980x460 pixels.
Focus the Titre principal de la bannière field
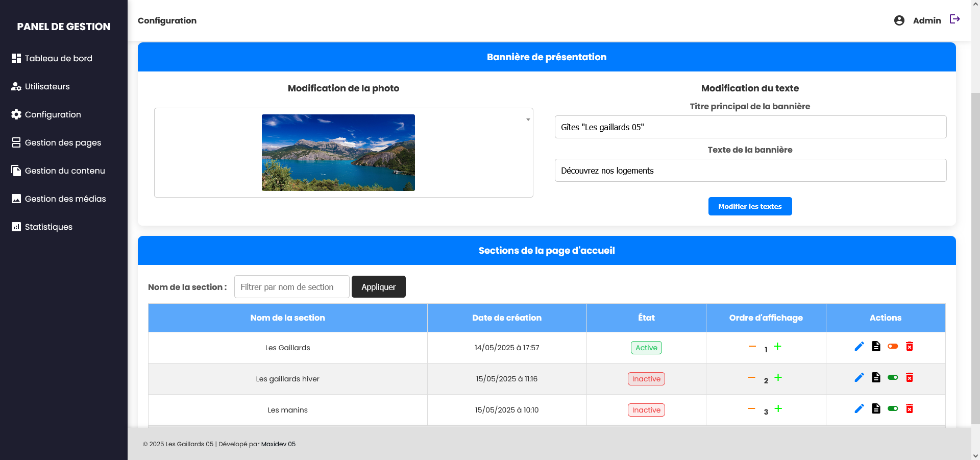[x=750, y=127]
